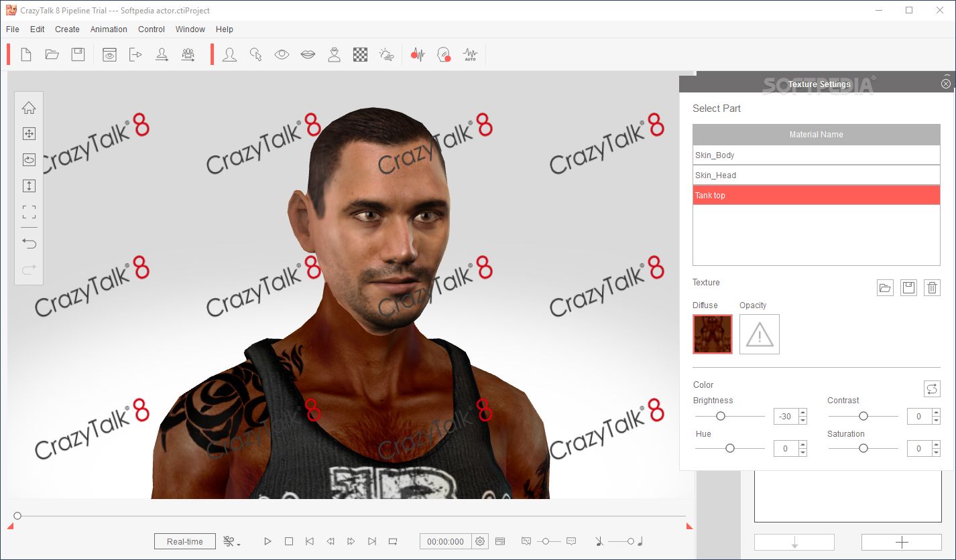Open the lips and mouth settings tool
Image resolution: width=956 pixels, height=560 pixels.
(x=308, y=55)
